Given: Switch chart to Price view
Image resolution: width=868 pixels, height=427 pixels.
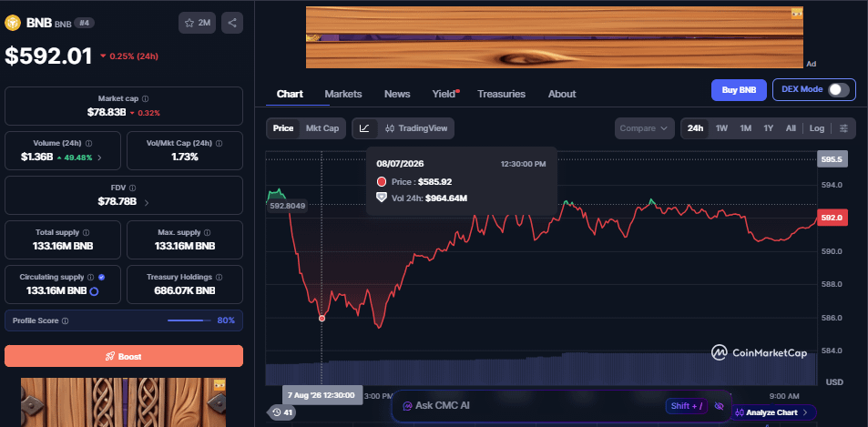Looking at the screenshot, I should (283, 128).
